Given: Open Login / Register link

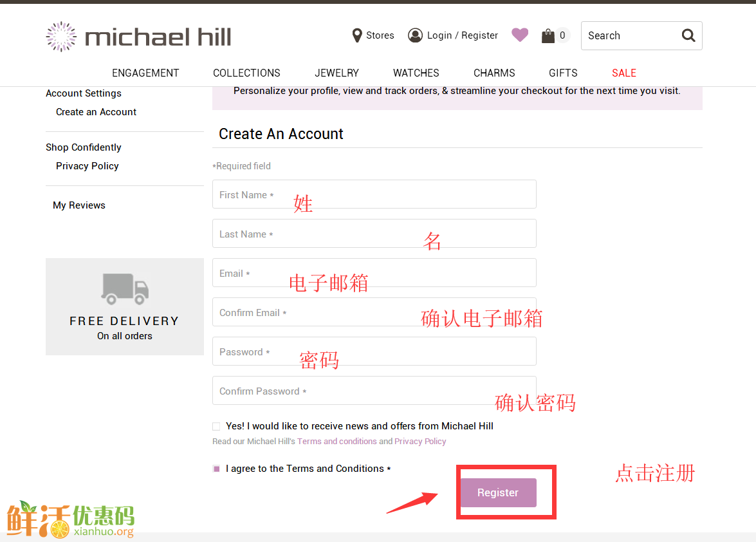Looking at the screenshot, I should point(463,35).
